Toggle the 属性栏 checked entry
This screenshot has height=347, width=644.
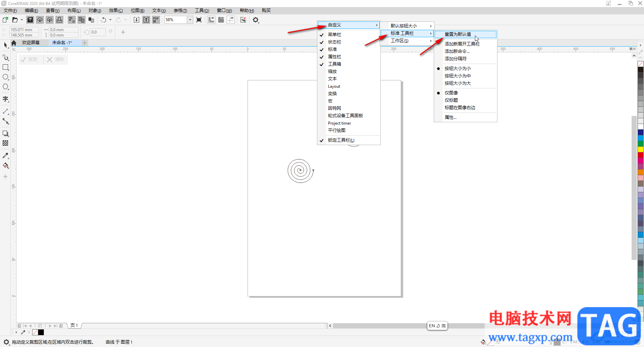click(x=349, y=57)
